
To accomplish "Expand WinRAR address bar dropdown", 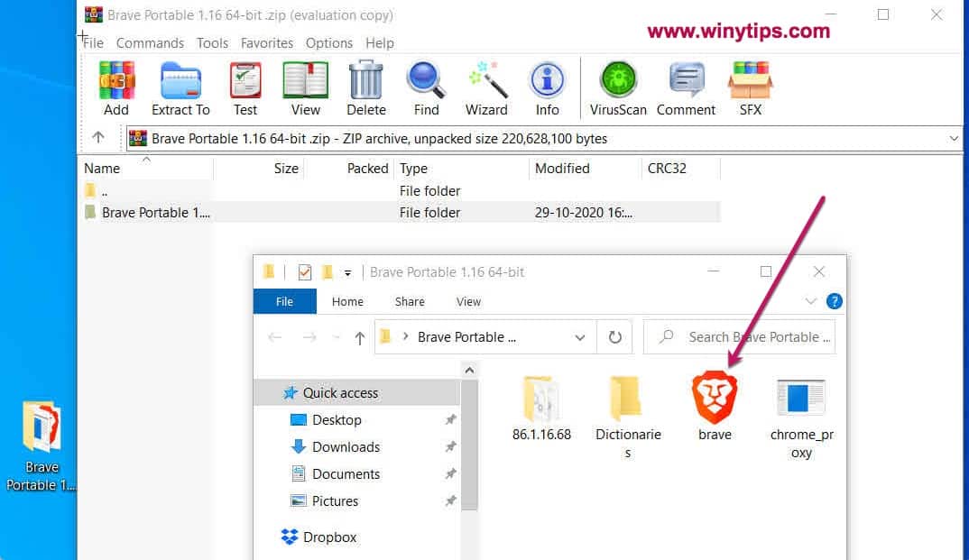I will coord(954,138).
